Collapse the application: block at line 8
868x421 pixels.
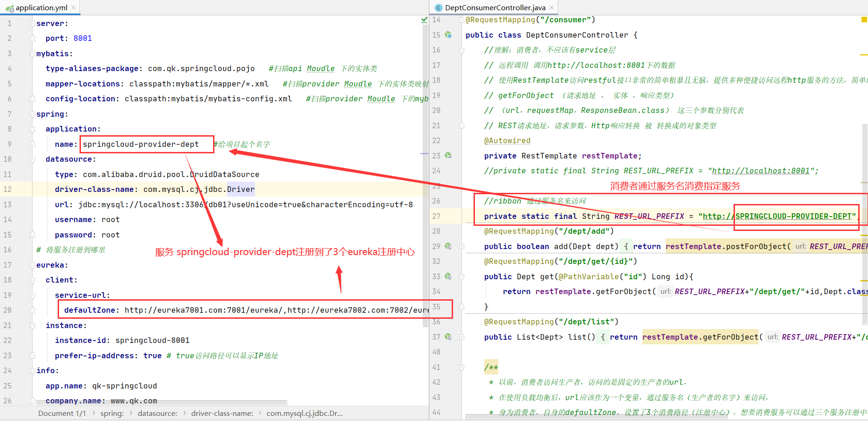point(33,129)
